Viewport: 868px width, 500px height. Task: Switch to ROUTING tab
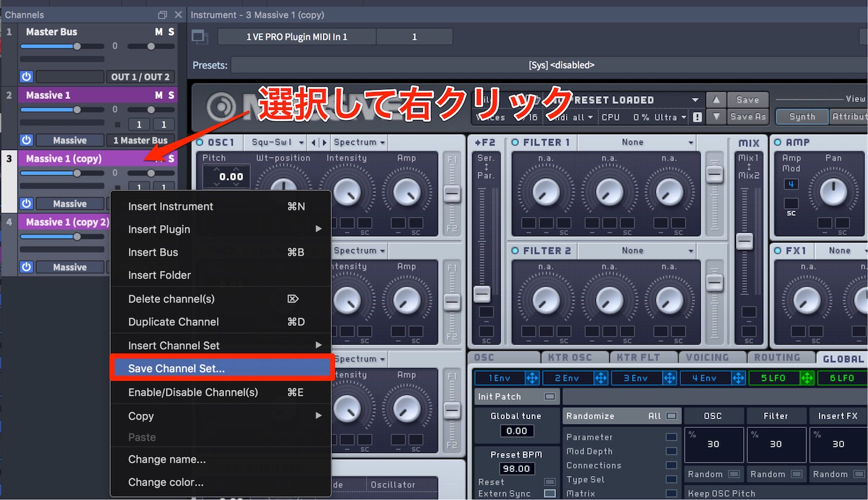tap(781, 357)
